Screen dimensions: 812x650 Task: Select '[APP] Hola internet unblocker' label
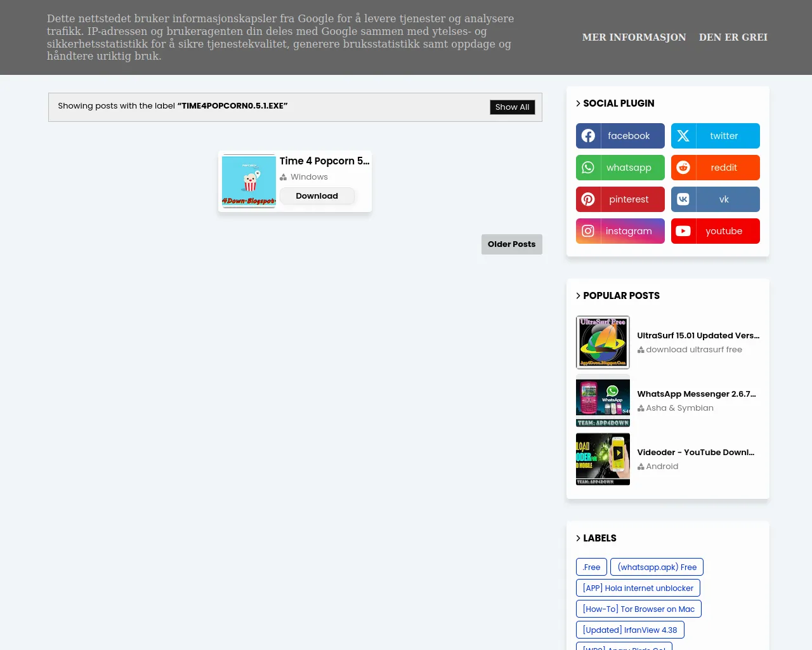[638, 588]
